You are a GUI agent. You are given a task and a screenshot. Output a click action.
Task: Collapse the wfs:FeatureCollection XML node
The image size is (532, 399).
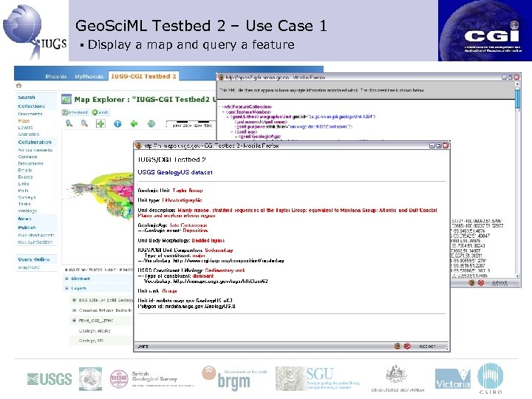219,107
